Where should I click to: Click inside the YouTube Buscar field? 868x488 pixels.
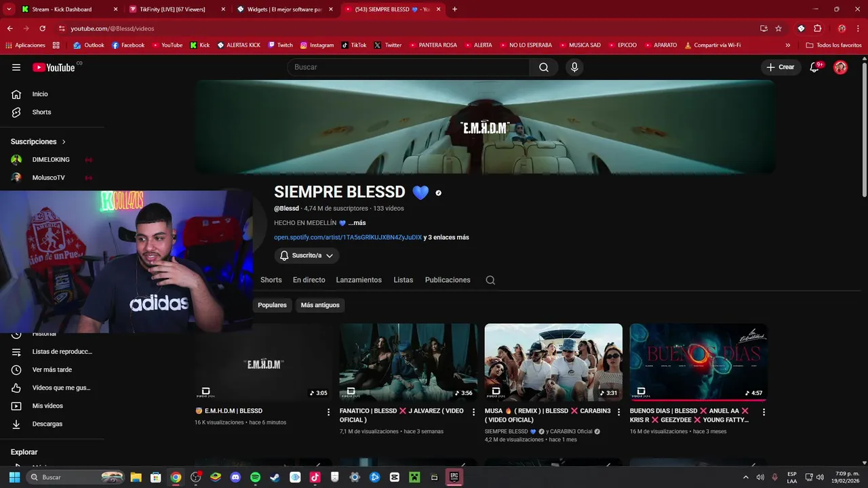[x=409, y=67]
